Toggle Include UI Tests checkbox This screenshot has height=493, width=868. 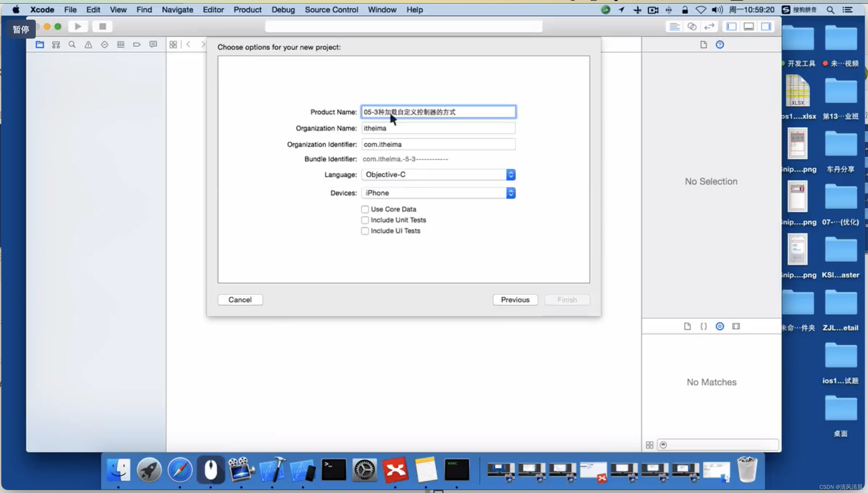365,231
